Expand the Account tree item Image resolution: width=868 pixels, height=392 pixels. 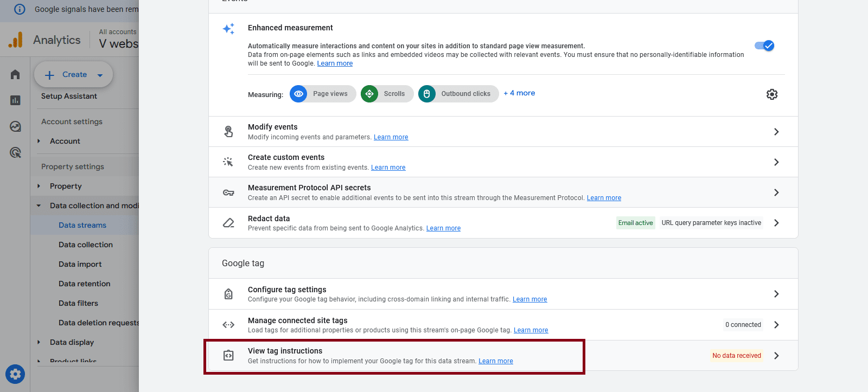39,141
